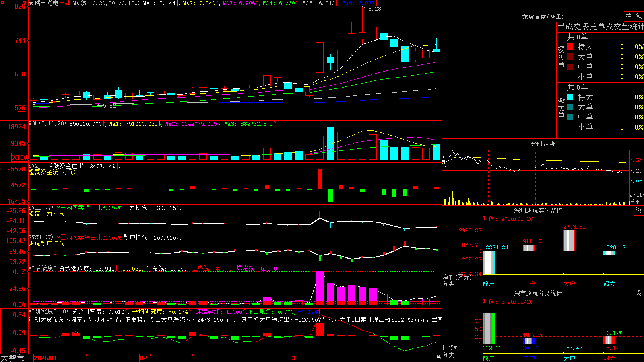Click the 小单 row under 委买单
Screen dimensions: 644x362
(x=605, y=76)
